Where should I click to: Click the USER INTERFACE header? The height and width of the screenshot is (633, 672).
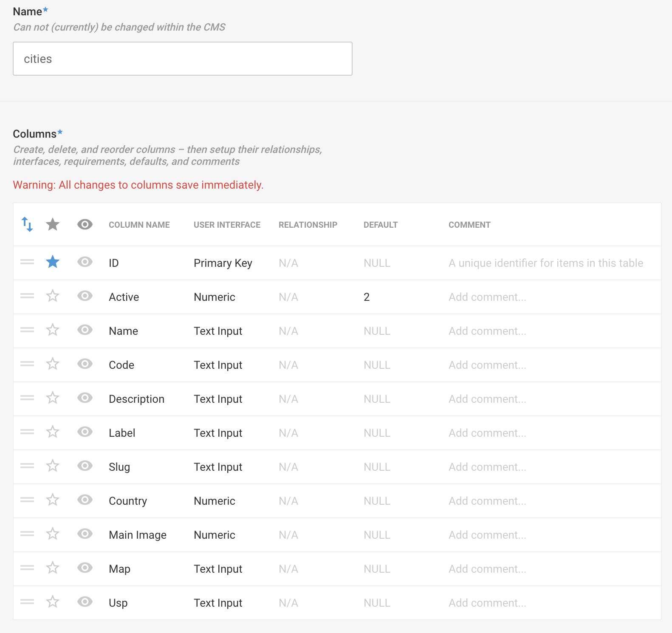click(x=227, y=225)
